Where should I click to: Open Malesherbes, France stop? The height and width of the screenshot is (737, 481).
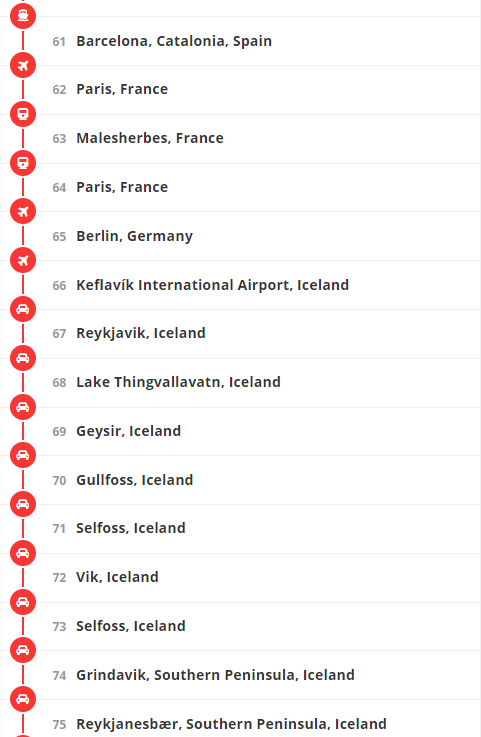pyautogui.click(x=150, y=138)
